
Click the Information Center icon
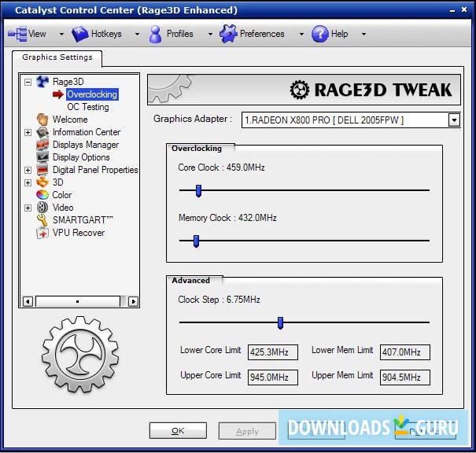(x=42, y=132)
